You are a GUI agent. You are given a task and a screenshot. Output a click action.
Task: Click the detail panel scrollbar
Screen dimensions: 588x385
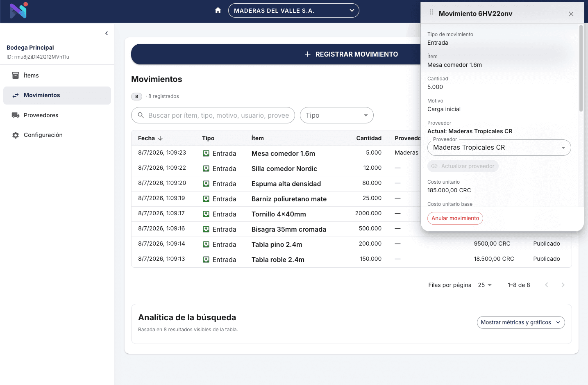click(581, 68)
